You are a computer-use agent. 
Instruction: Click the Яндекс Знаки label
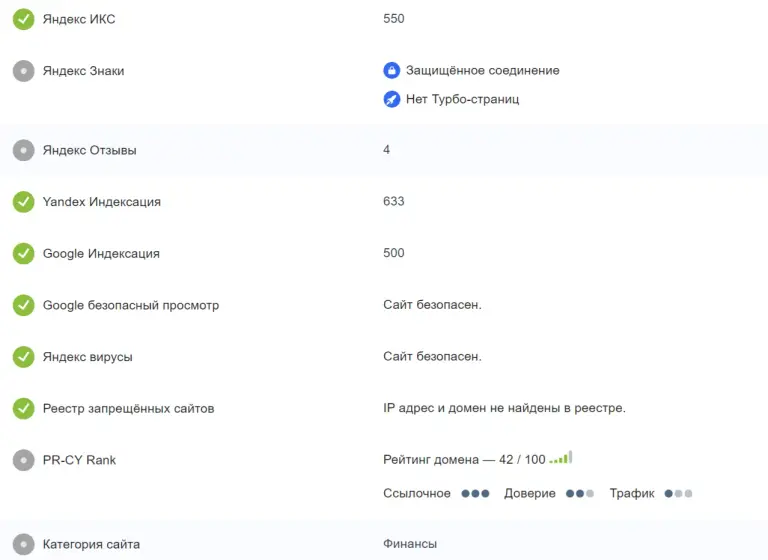[83, 71]
